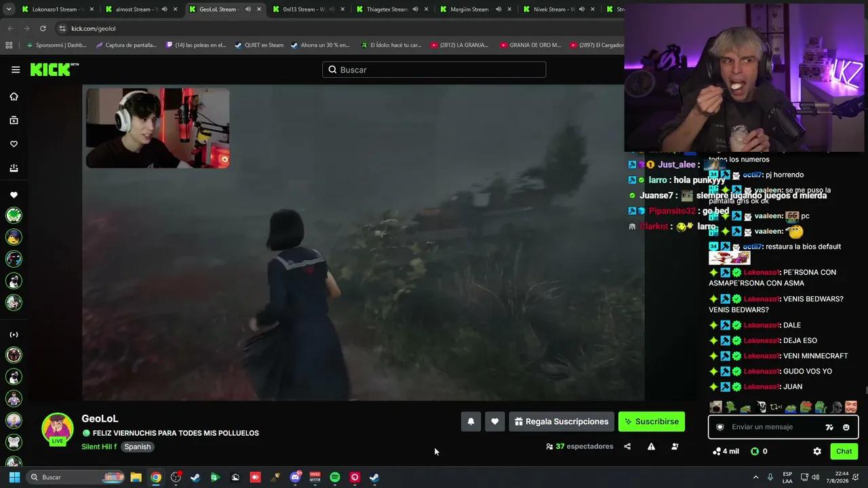Image resolution: width=868 pixels, height=488 pixels.
Task: Mute the Thiagetex Stream tab audio
Action: point(415,9)
